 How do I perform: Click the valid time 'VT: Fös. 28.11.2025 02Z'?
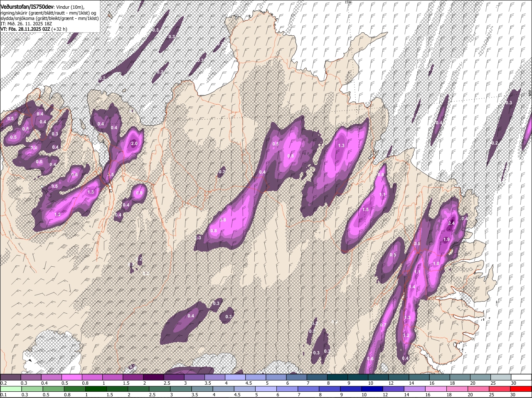(x=25, y=29)
